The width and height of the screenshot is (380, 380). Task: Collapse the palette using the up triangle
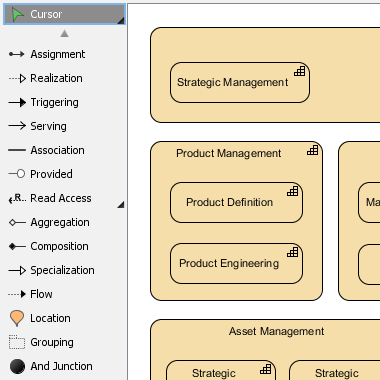click(64, 33)
